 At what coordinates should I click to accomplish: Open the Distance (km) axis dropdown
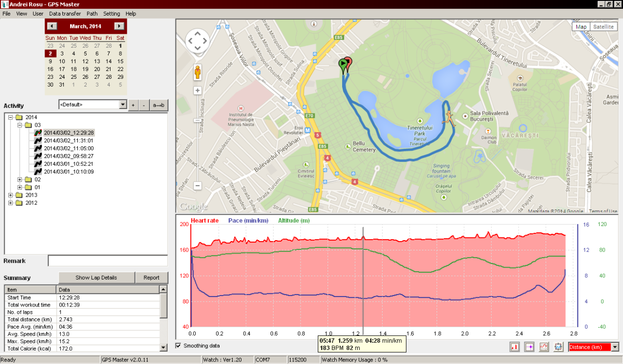pyautogui.click(x=615, y=347)
